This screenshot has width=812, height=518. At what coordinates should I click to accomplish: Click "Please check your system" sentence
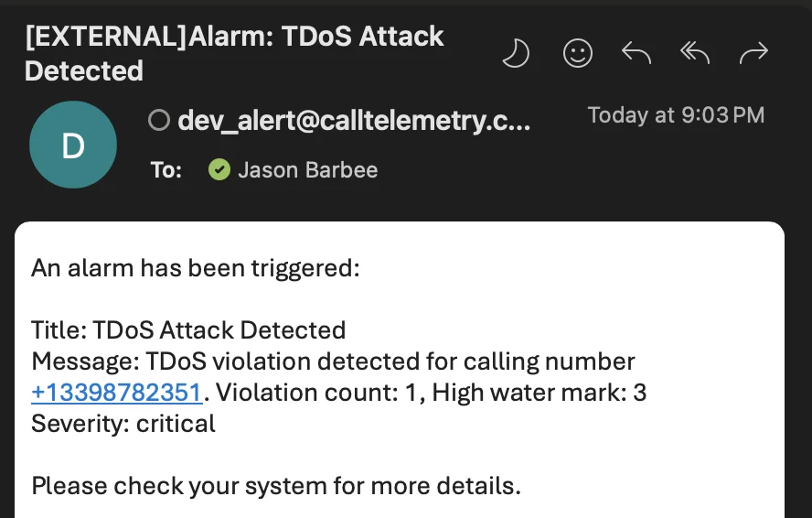tap(275, 485)
